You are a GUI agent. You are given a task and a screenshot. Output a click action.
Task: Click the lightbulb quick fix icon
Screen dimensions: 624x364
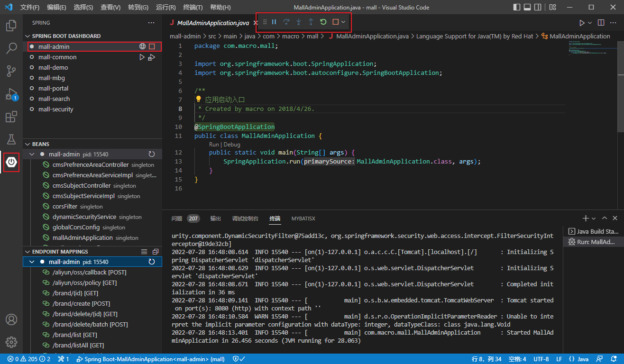(199, 100)
